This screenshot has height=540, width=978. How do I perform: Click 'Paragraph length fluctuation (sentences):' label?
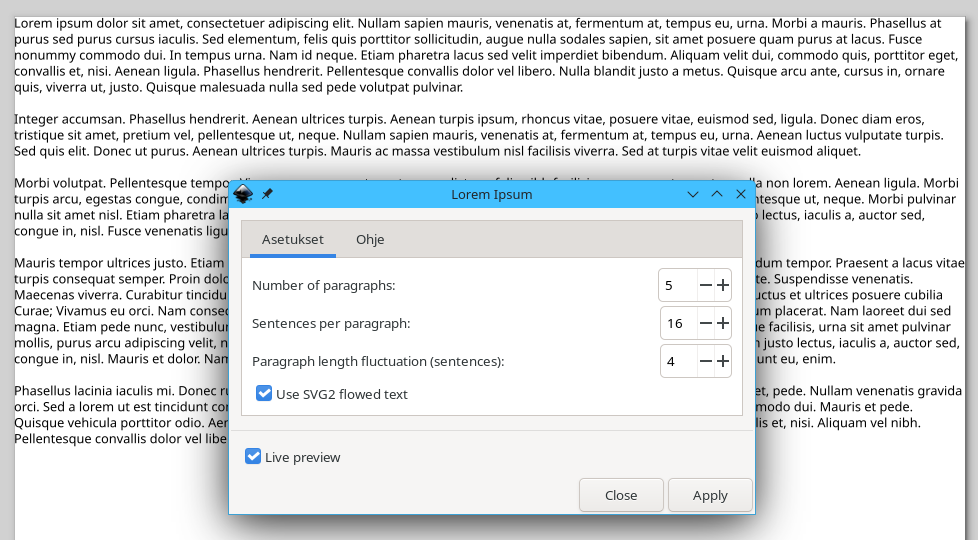(378, 362)
